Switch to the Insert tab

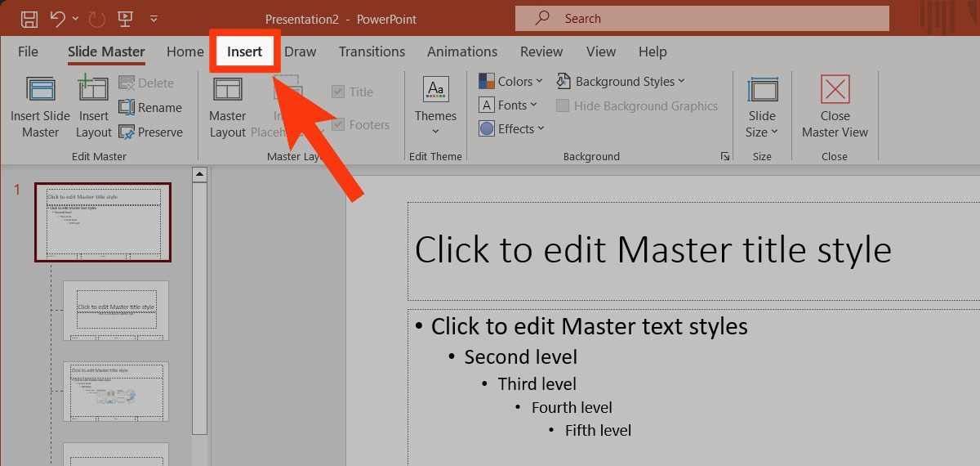point(244,52)
